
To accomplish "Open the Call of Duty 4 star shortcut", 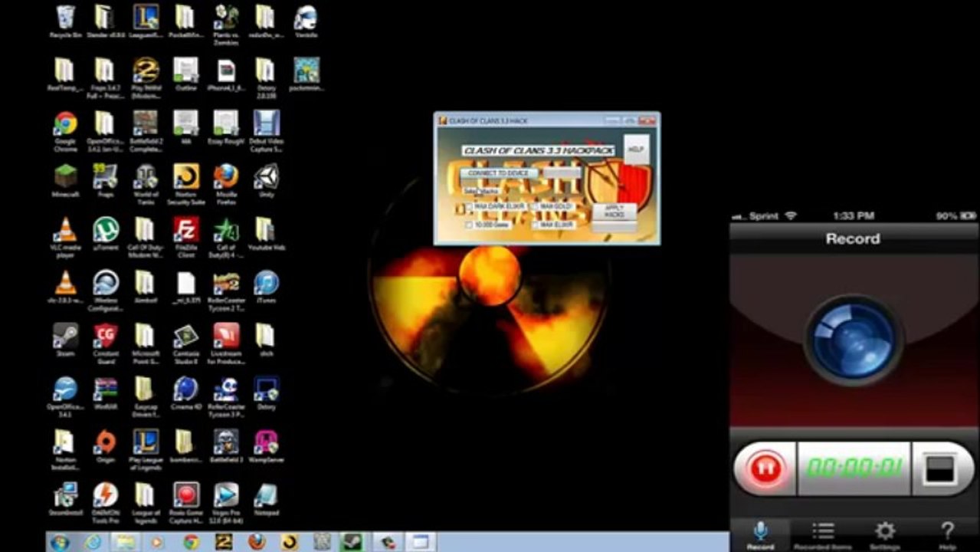I will 225,238.
